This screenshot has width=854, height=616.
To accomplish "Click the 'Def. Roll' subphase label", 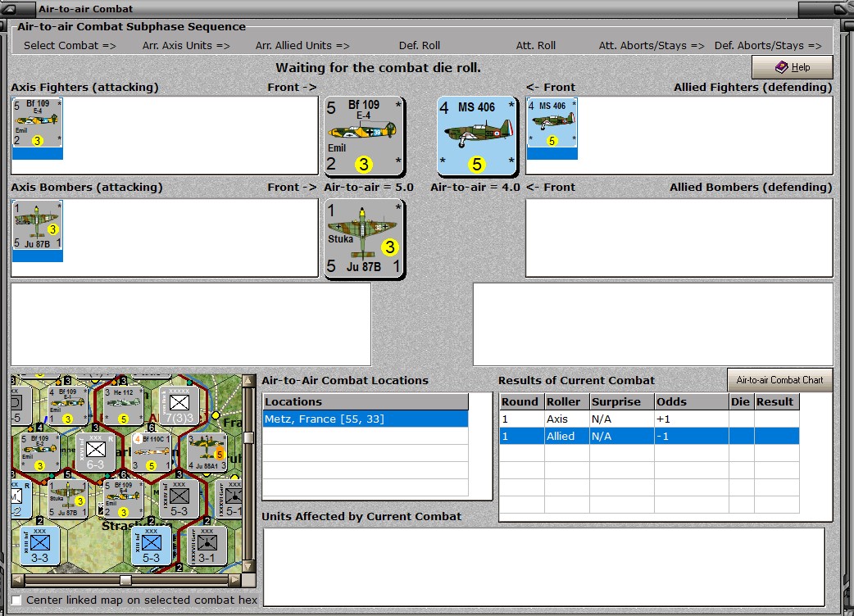I will pyautogui.click(x=420, y=46).
